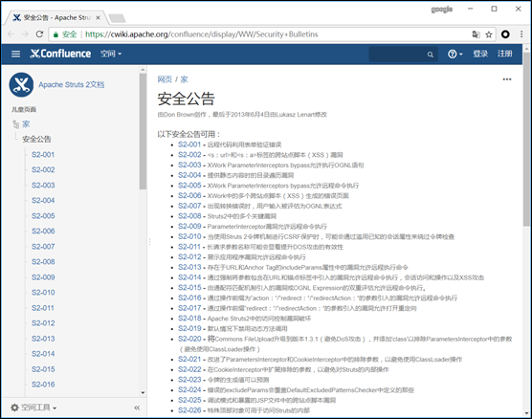
Task: Open the help question mark menu
Action: click(x=455, y=54)
